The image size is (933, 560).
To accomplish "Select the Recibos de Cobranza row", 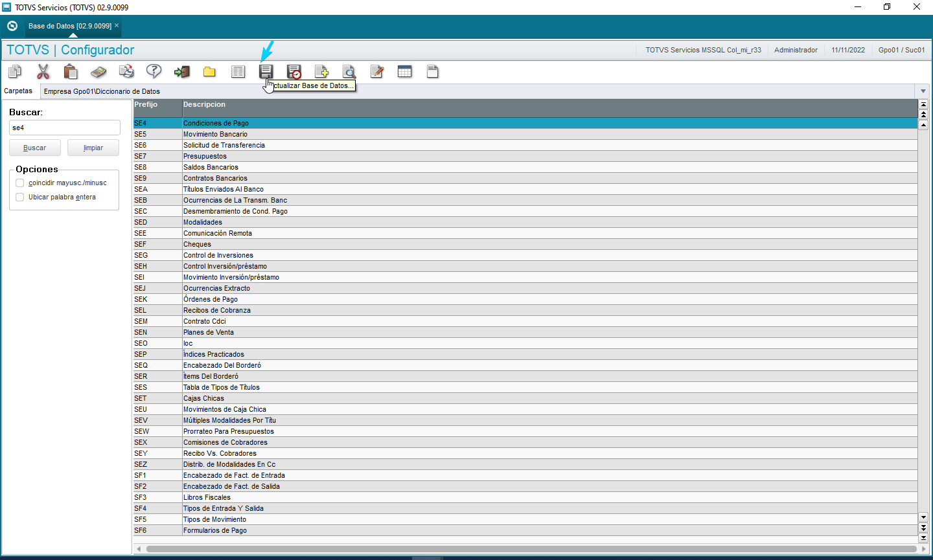I will click(x=525, y=310).
